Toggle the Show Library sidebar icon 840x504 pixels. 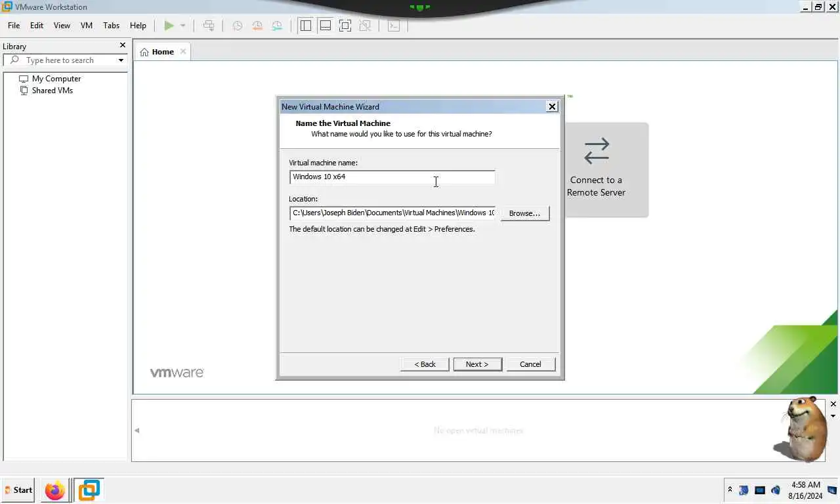[305, 26]
